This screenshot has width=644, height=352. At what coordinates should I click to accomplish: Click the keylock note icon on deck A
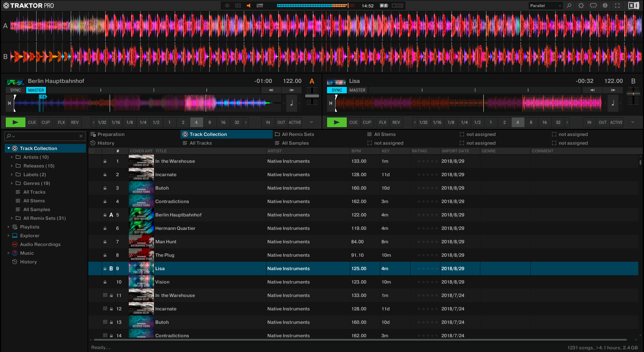point(291,103)
